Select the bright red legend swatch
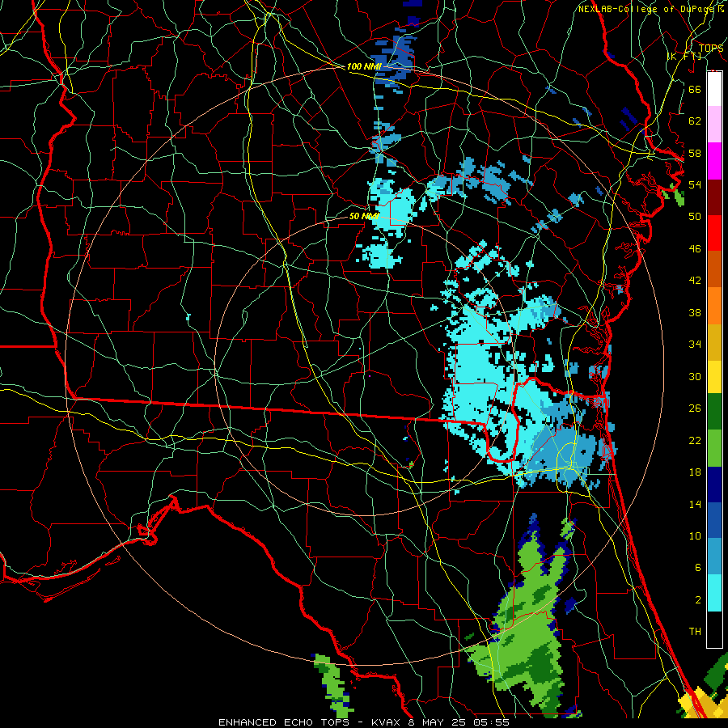The width and height of the screenshot is (728, 728). 714,233
